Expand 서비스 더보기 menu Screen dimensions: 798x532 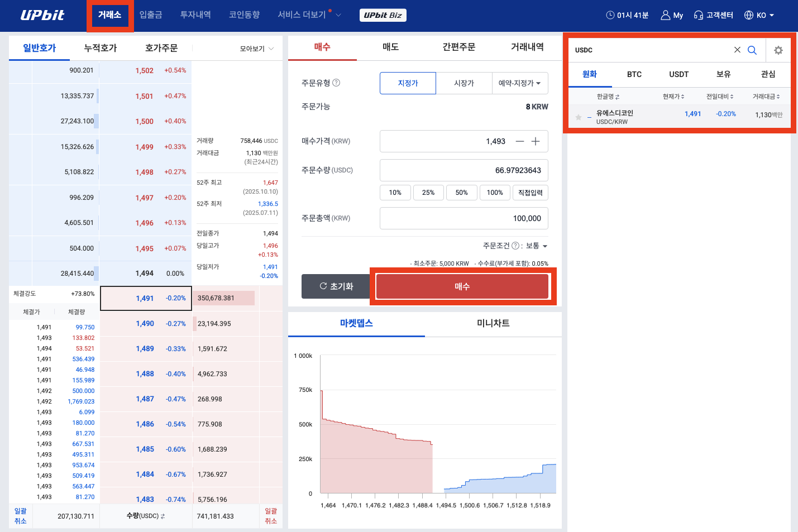point(309,15)
